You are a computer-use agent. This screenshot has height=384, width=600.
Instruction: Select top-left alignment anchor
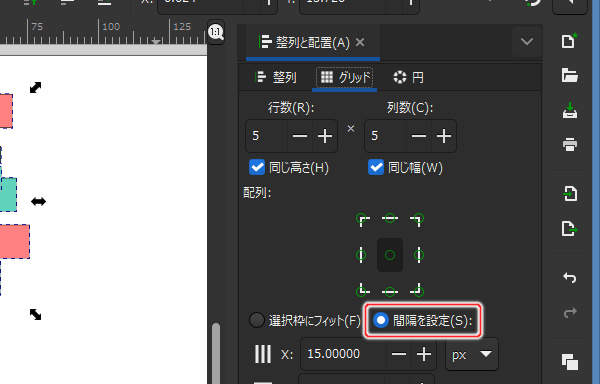pos(362,220)
